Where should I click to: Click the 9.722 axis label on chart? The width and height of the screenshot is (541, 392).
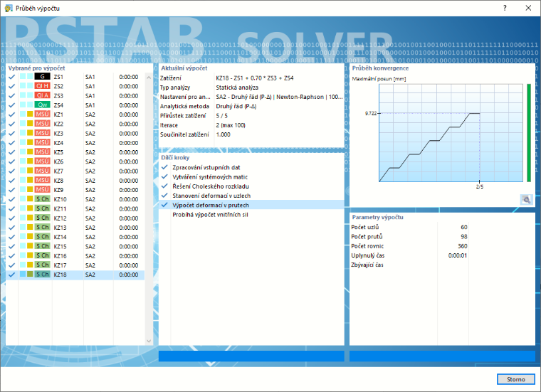click(371, 113)
